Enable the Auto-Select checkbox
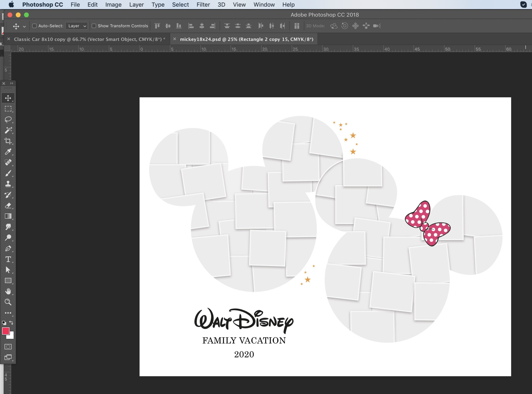The height and width of the screenshot is (394, 532). [34, 26]
